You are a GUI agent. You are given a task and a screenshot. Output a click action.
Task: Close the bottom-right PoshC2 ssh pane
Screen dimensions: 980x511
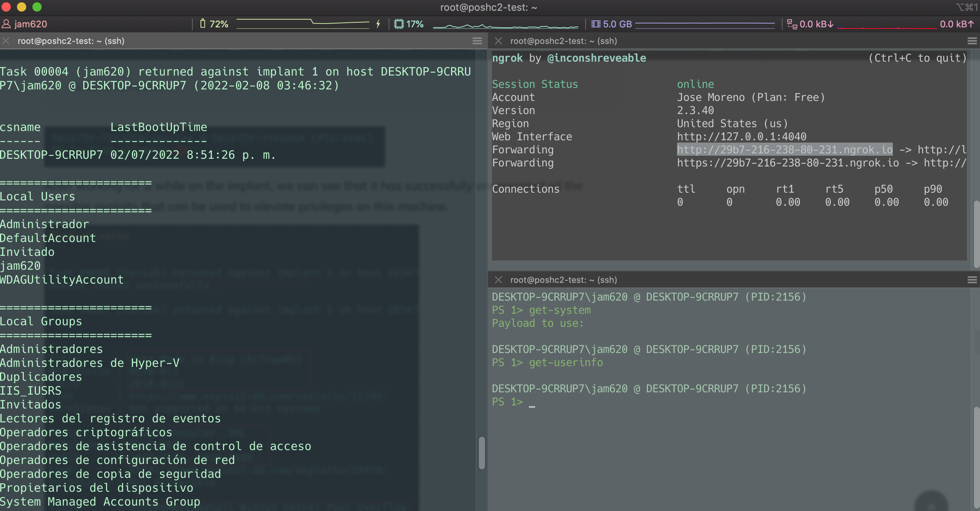(x=498, y=280)
